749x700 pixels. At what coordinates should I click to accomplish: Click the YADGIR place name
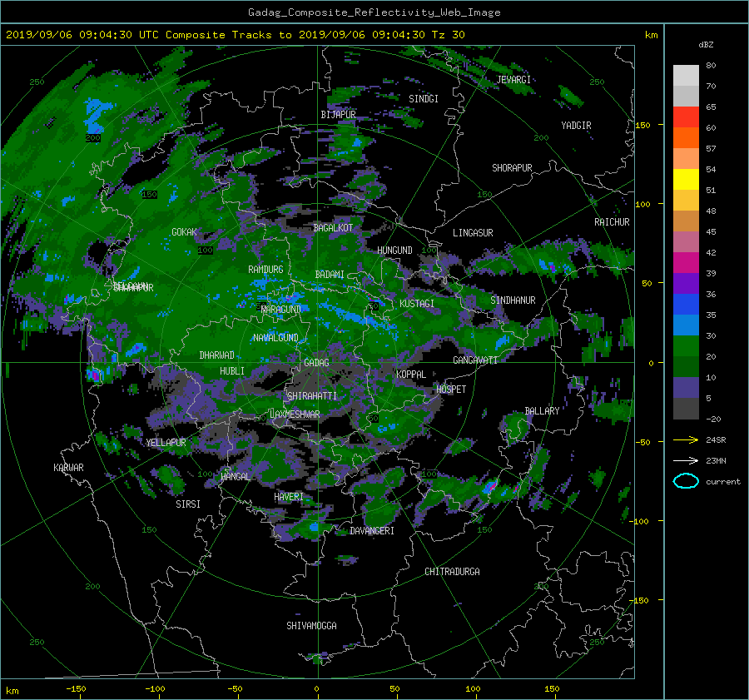click(x=576, y=126)
